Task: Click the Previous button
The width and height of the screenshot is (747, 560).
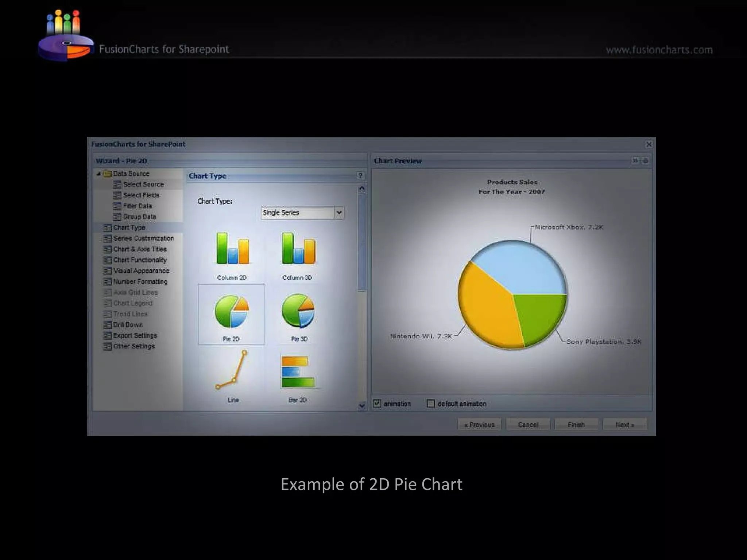Action: coord(479,425)
